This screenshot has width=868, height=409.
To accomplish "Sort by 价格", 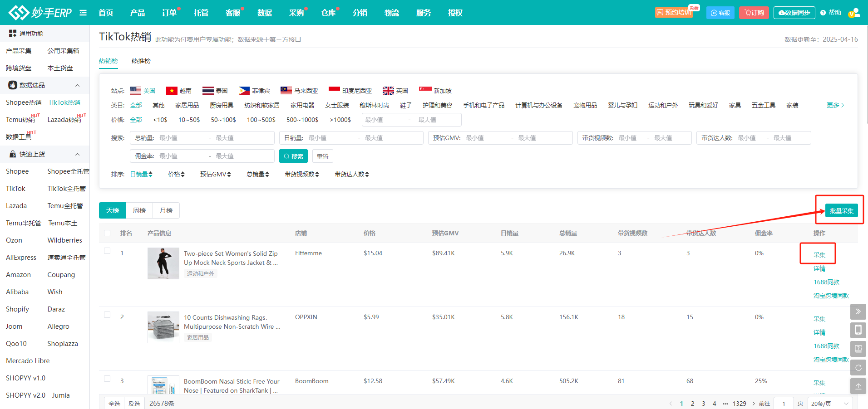I will [x=176, y=174].
